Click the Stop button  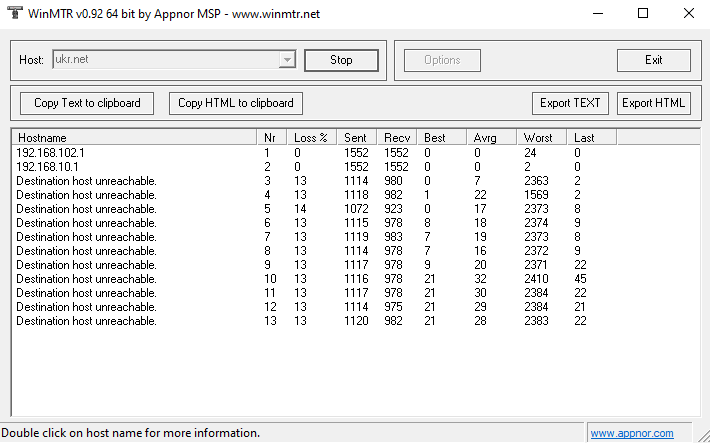(341, 60)
